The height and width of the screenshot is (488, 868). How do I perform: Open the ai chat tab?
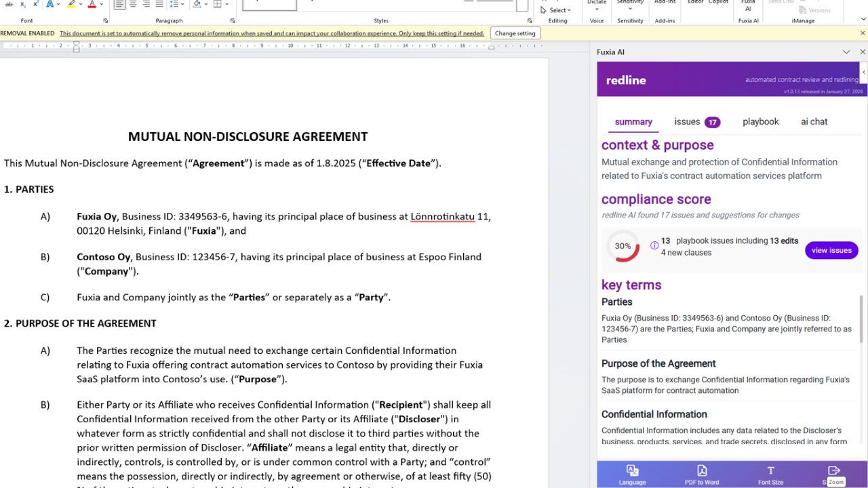tap(814, 122)
